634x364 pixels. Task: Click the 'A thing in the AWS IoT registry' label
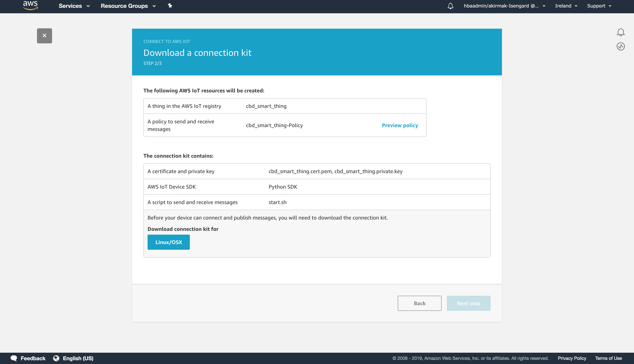(x=184, y=106)
